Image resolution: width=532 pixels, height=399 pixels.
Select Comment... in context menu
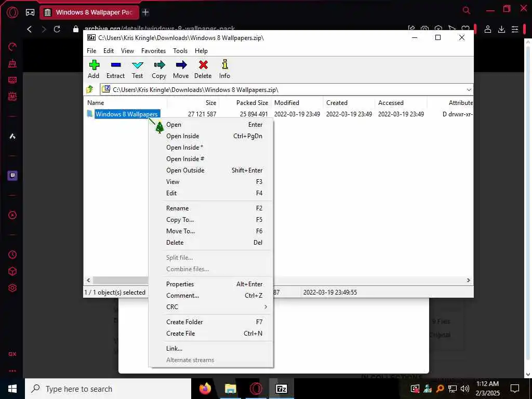pyautogui.click(x=211, y=296)
